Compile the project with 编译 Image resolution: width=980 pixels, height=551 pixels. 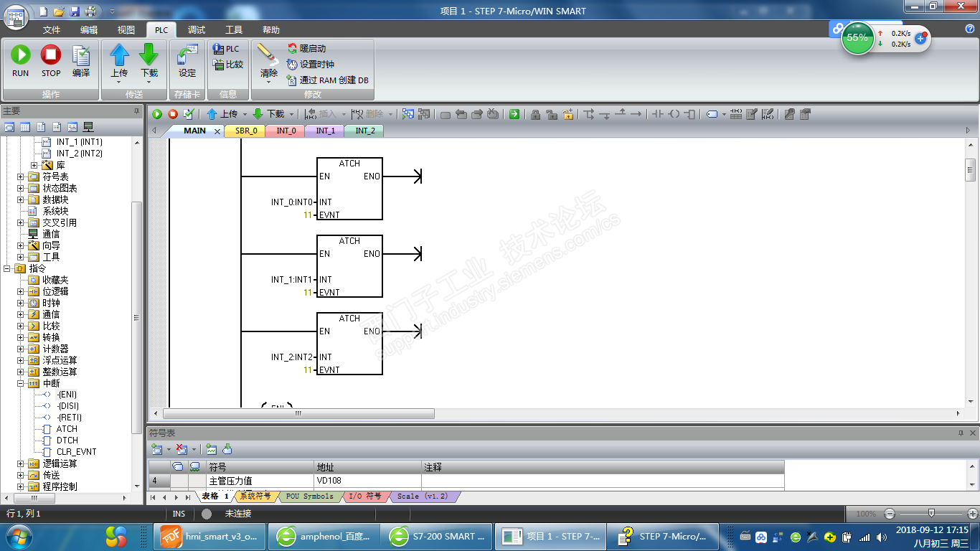[81, 61]
